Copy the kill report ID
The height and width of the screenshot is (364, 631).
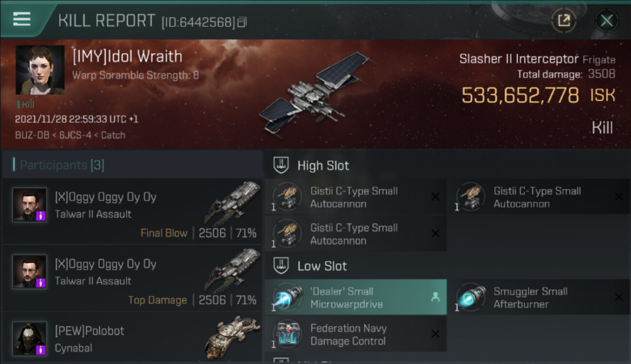pos(242,22)
